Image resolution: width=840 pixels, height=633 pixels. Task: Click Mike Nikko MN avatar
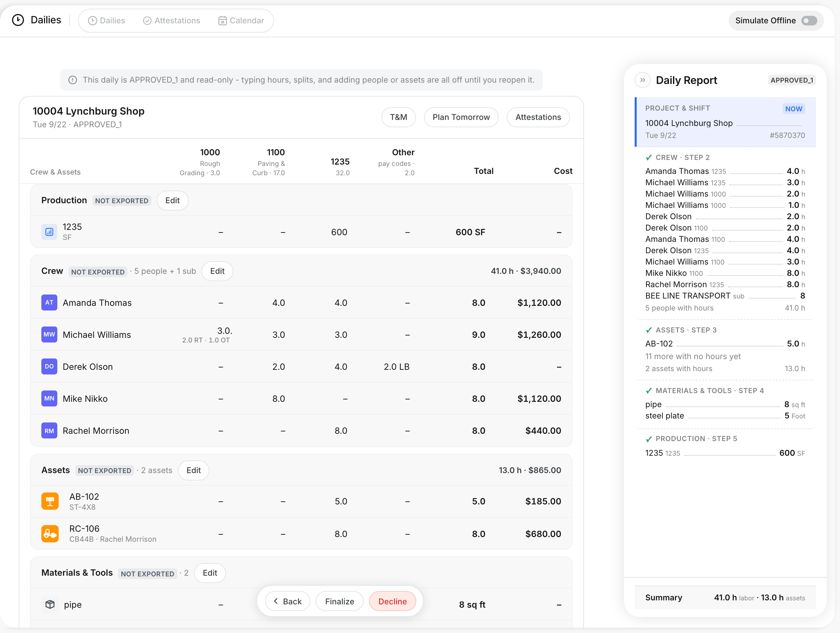[49, 398]
